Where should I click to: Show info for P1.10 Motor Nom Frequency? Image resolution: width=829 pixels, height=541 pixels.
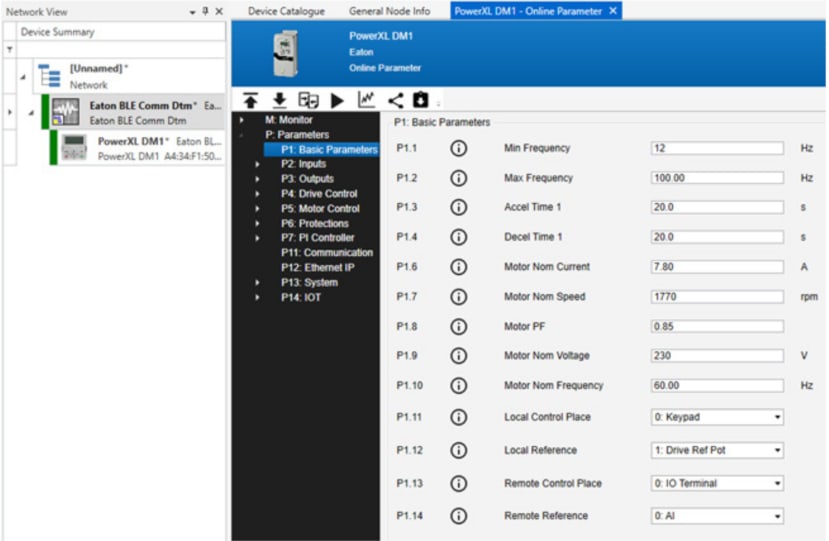tap(459, 386)
